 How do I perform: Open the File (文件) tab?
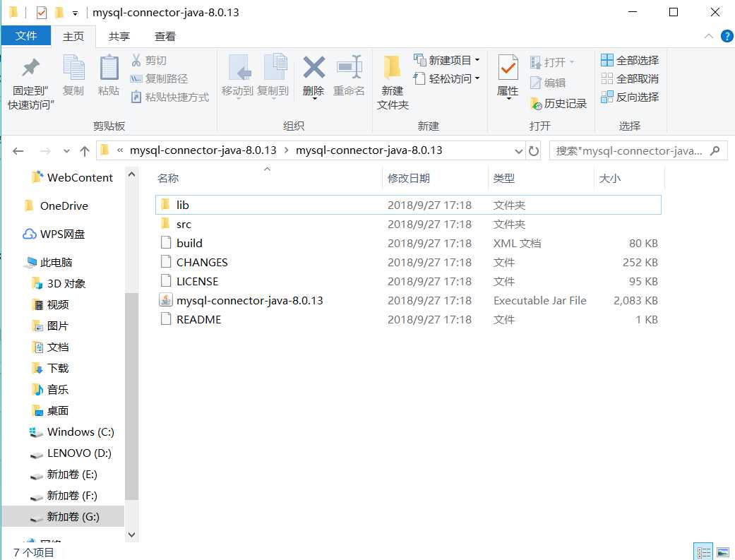click(x=26, y=35)
